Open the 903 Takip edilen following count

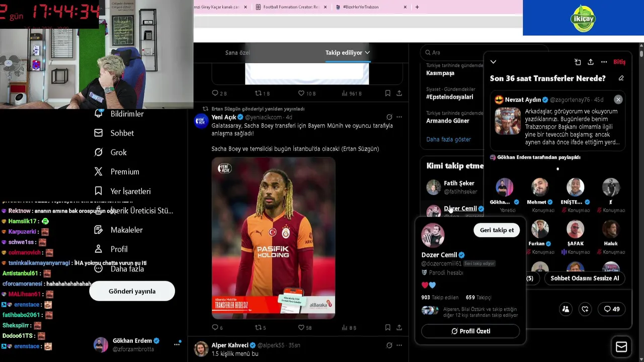pos(440,298)
